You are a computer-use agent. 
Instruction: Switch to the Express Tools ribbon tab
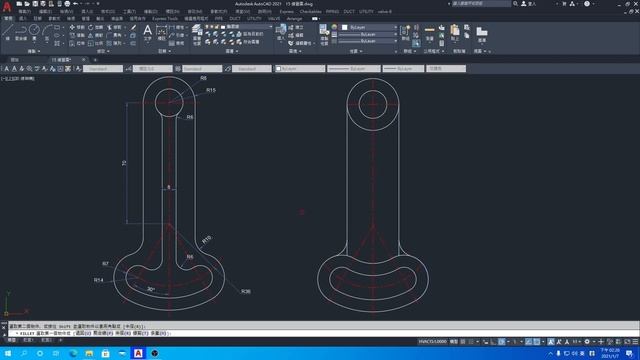click(165, 19)
